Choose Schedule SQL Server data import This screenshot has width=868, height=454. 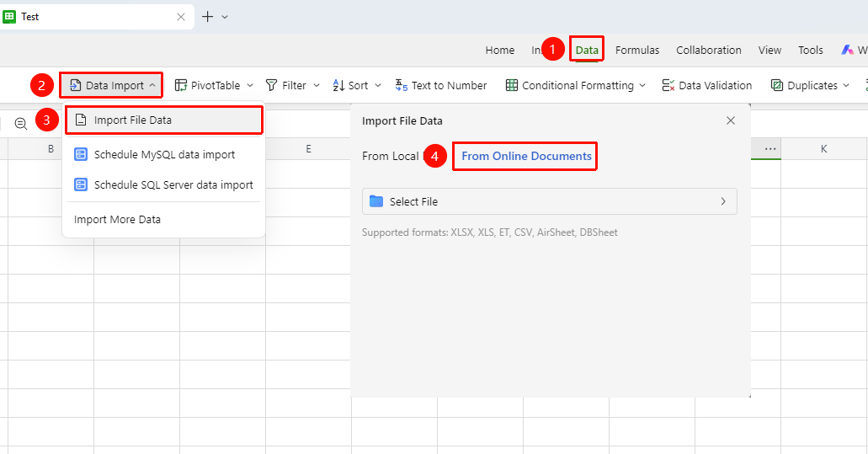tap(163, 185)
